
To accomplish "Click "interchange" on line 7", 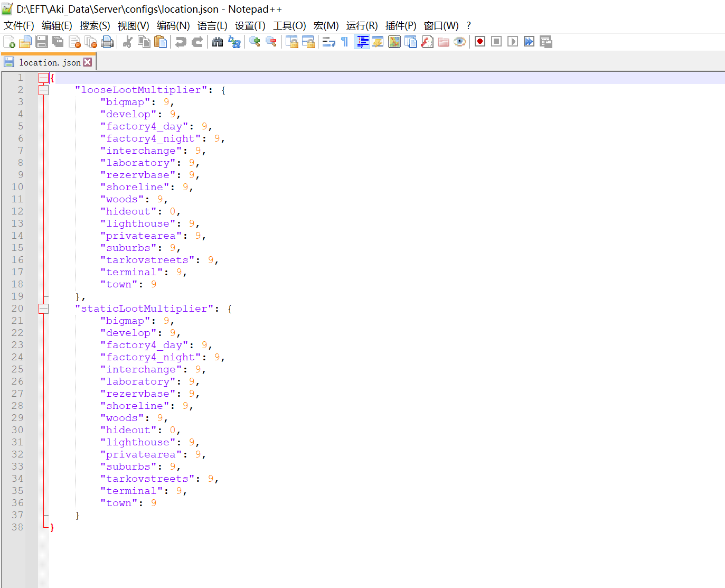I will (x=141, y=151).
